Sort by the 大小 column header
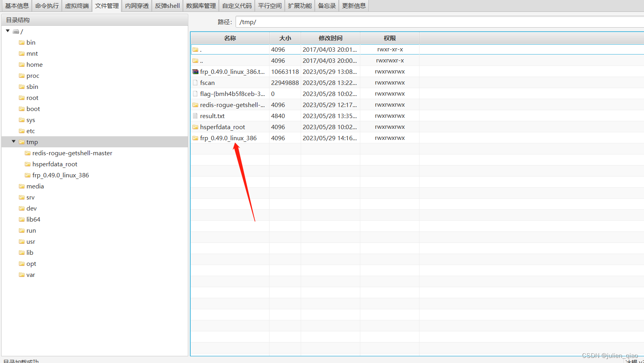The image size is (644, 363). [285, 38]
